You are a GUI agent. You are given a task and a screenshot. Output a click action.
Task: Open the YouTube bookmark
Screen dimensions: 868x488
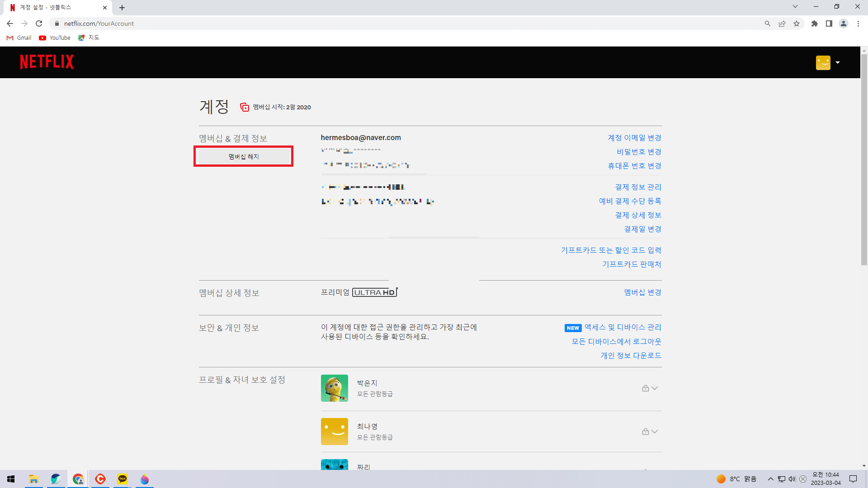(x=55, y=38)
